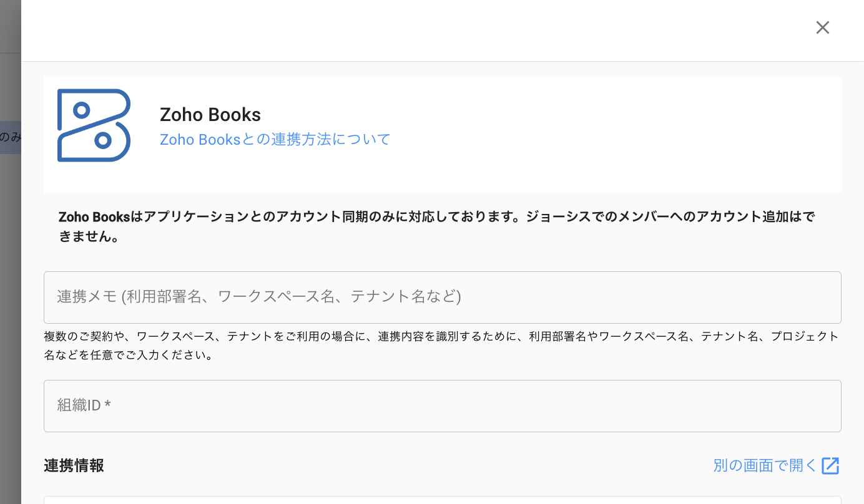Click the required asterisk on 組織ID
Screen dimensions: 864x504
pos(108,405)
